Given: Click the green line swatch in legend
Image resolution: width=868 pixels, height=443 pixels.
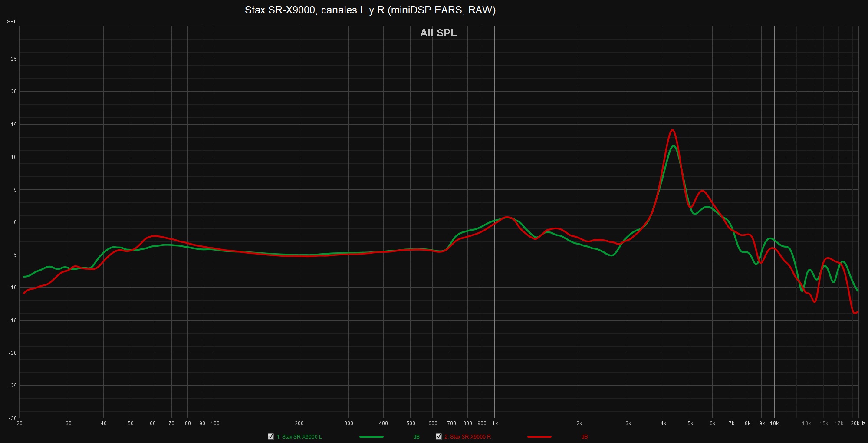Looking at the screenshot, I should pos(371,437).
